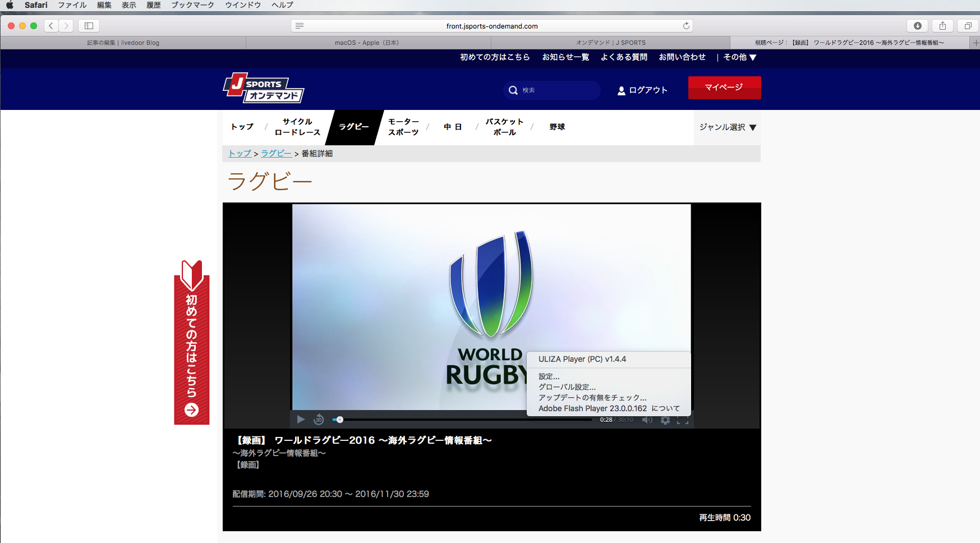Select the 視聴ページ ワールドラグビー2016 tab
980x543 pixels.
[x=850, y=43]
